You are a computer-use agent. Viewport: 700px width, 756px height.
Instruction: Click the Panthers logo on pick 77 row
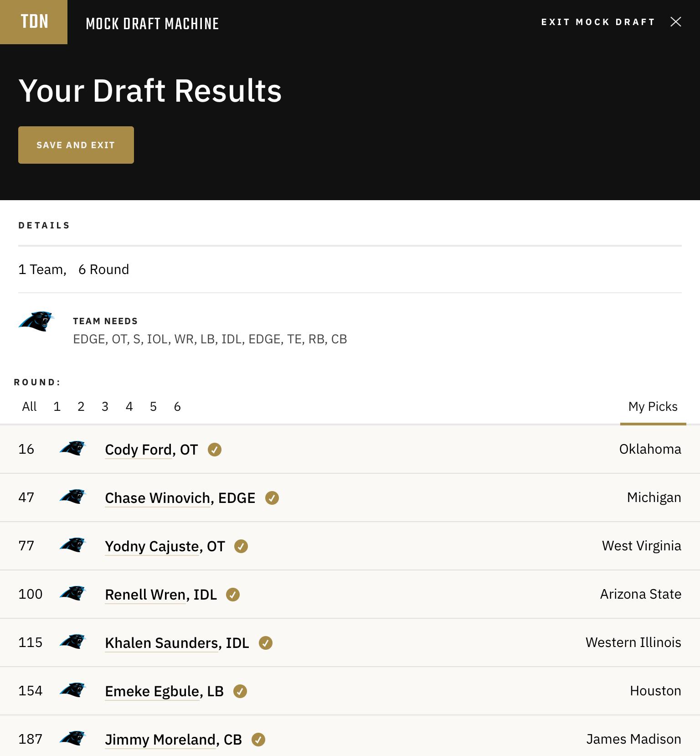point(73,545)
